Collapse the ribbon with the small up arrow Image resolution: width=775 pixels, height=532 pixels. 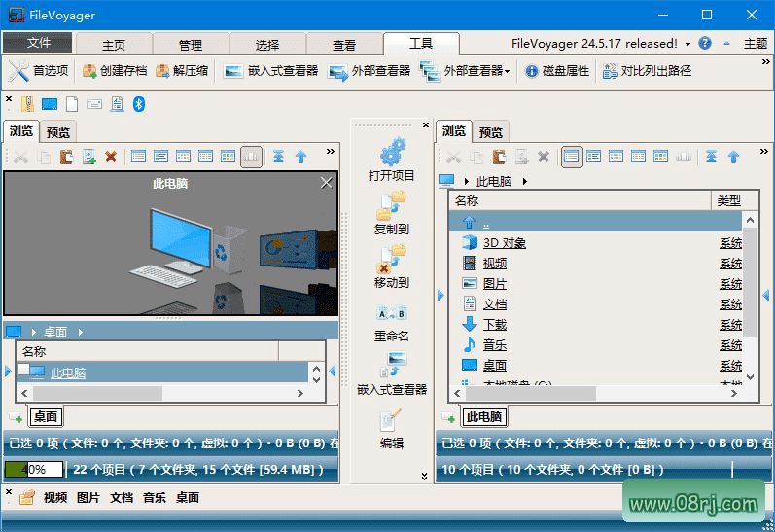tap(727, 44)
